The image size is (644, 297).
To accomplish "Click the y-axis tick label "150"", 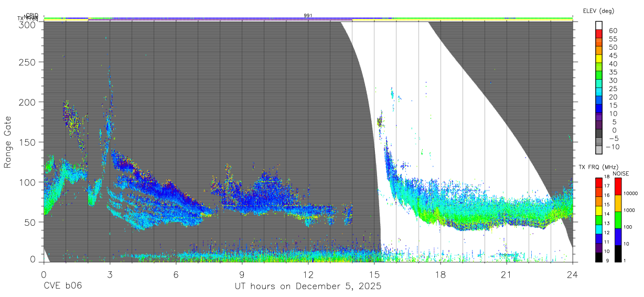I will click(27, 142).
